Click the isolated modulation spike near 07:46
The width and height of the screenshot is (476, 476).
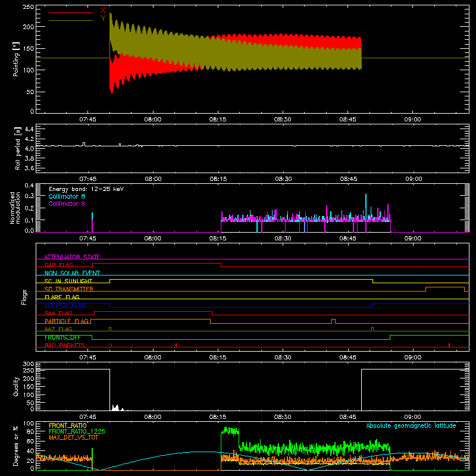pos(92,222)
